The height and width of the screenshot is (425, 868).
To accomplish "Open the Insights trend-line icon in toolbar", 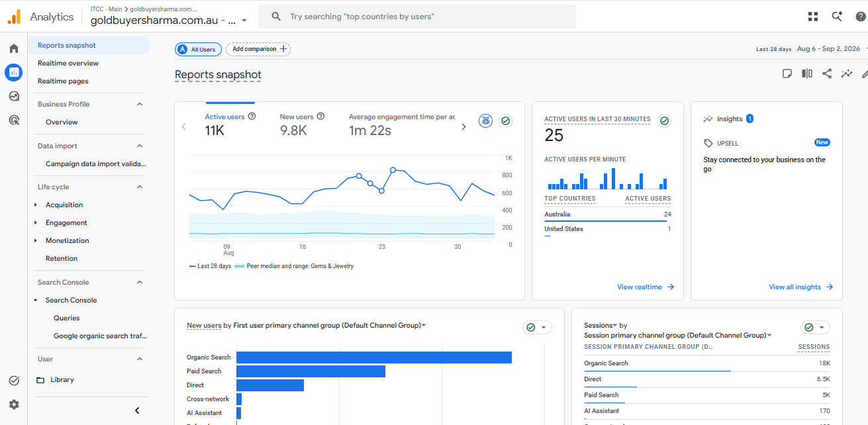I will click(847, 73).
